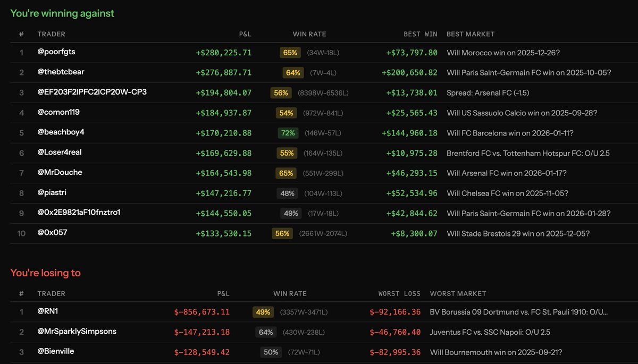Image resolution: width=638 pixels, height=364 pixels.
Task: Click the 64% win rate badge for @thebtcbear
Action: pyautogui.click(x=293, y=73)
